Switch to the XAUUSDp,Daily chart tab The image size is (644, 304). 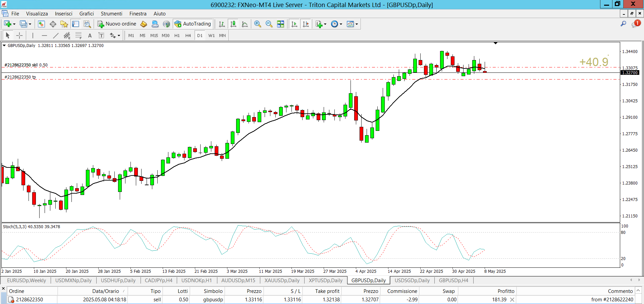tap(282, 281)
